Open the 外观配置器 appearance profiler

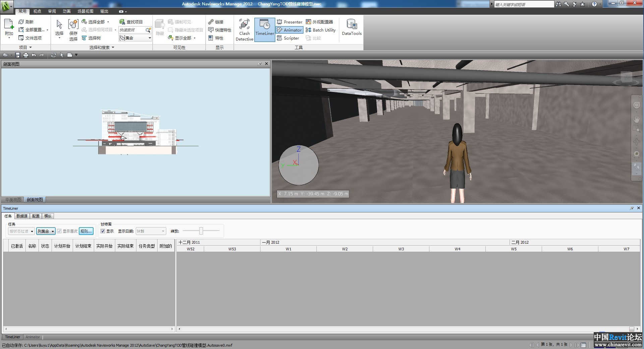point(319,22)
